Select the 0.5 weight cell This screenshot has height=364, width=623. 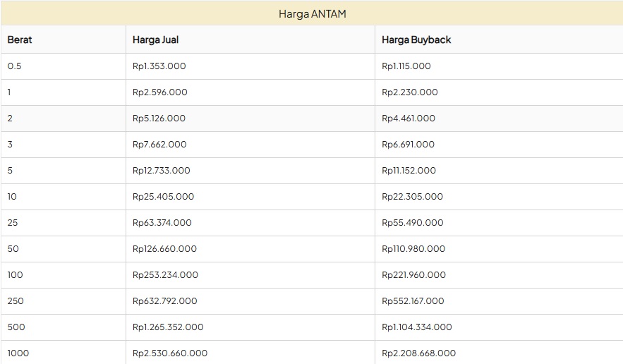[15, 66]
